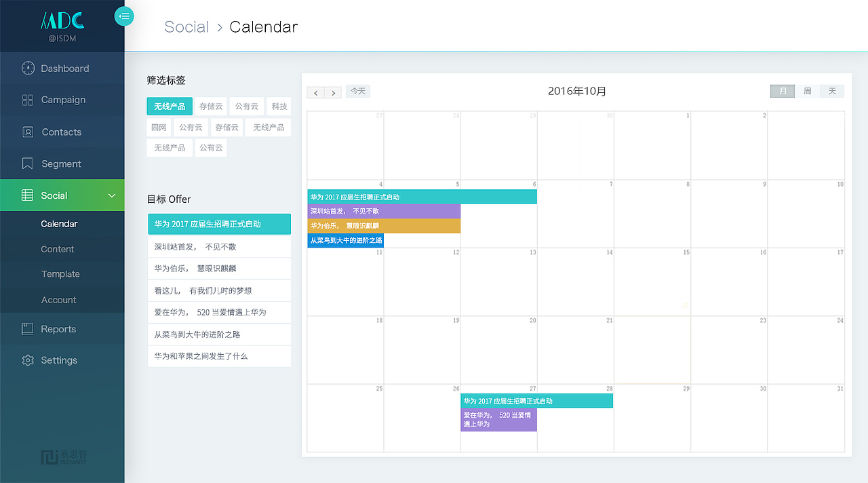This screenshot has height=483, width=868.
Task: Click the Social breadcrumb link
Action: [x=186, y=27]
